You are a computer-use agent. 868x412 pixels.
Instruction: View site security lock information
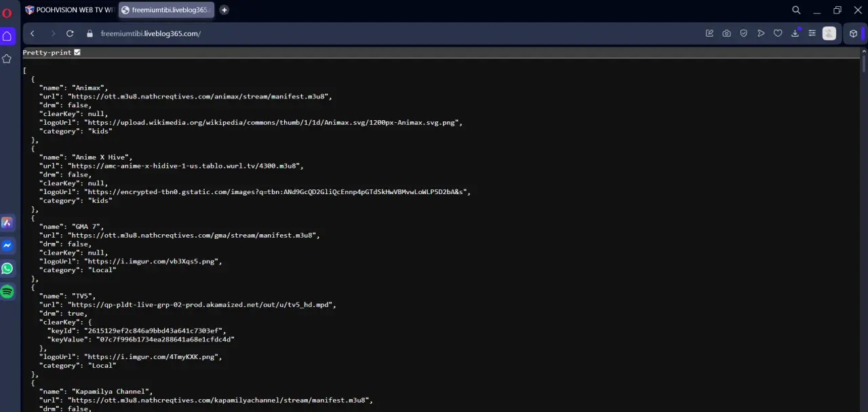click(89, 33)
